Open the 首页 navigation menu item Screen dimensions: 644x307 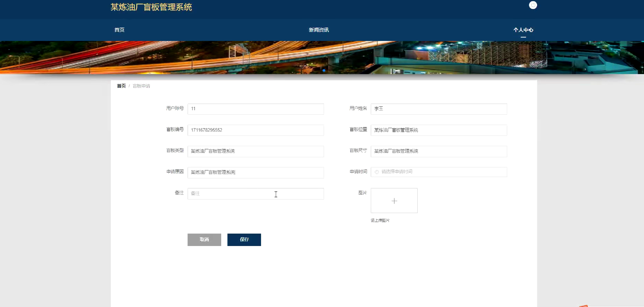pos(119,30)
